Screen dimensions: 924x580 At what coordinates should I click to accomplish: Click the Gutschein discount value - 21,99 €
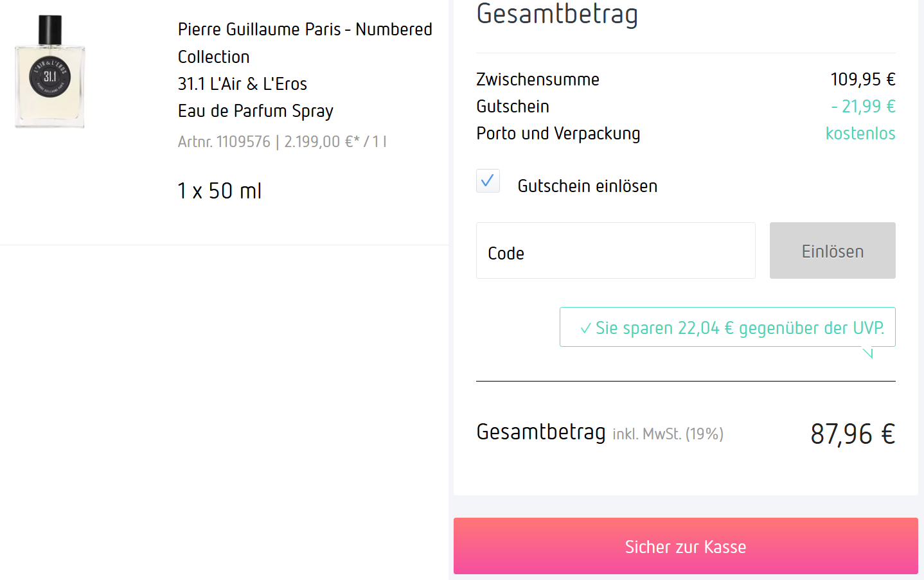click(862, 107)
